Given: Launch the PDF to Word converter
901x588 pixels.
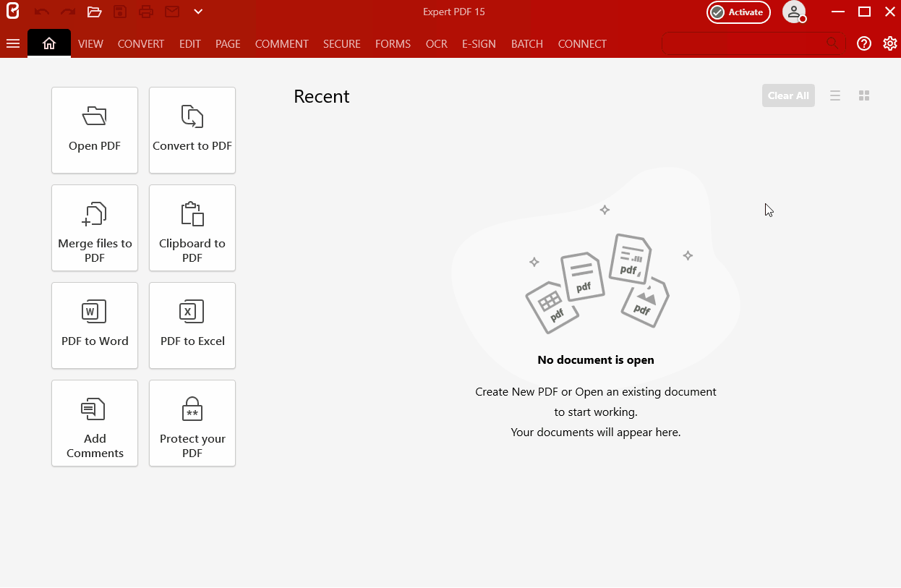Looking at the screenshot, I should (x=95, y=325).
